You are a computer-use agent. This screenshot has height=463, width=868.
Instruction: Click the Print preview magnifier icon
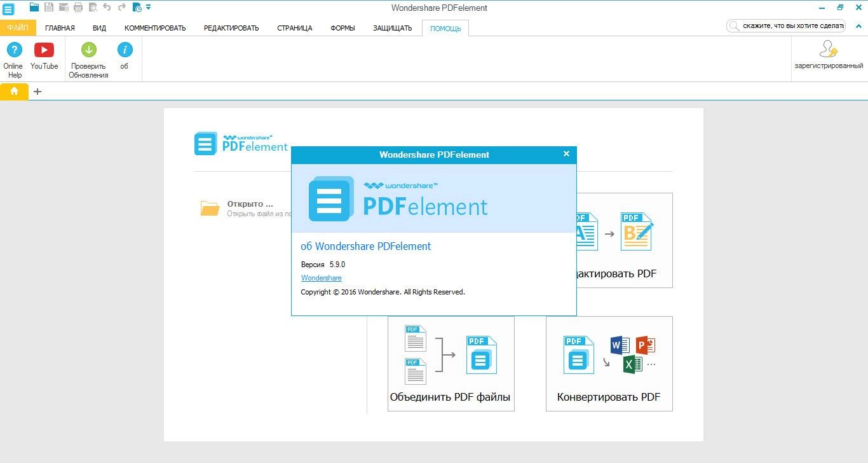click(x=93, y=8)
